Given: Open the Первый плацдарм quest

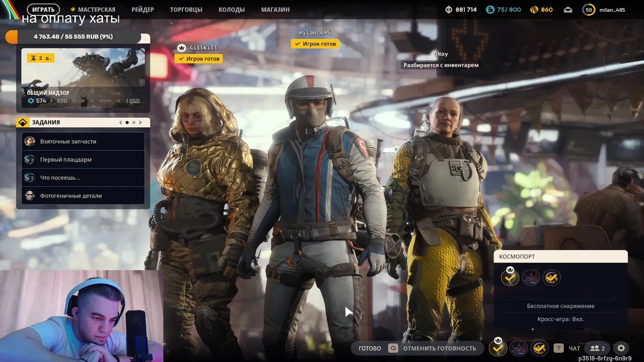Looking at the screenshot, I should click(84, 159).
